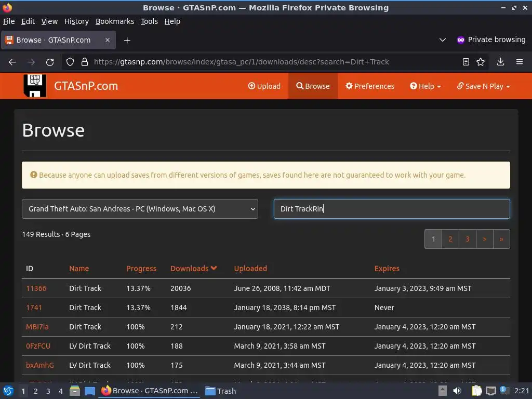Image resolution: width=532 pixels, height=399 pixels.
Task: Click the update notifier tray icon
Action: [504, 390]
